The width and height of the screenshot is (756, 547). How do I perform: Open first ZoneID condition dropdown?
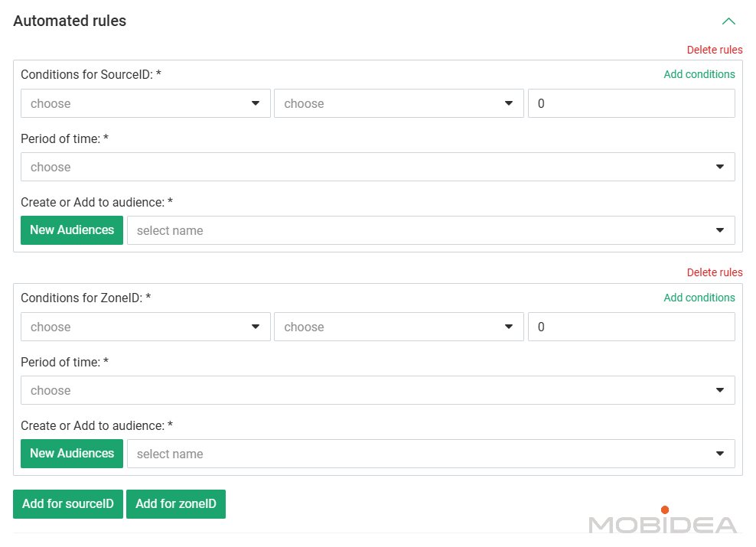tap(145, 327)
